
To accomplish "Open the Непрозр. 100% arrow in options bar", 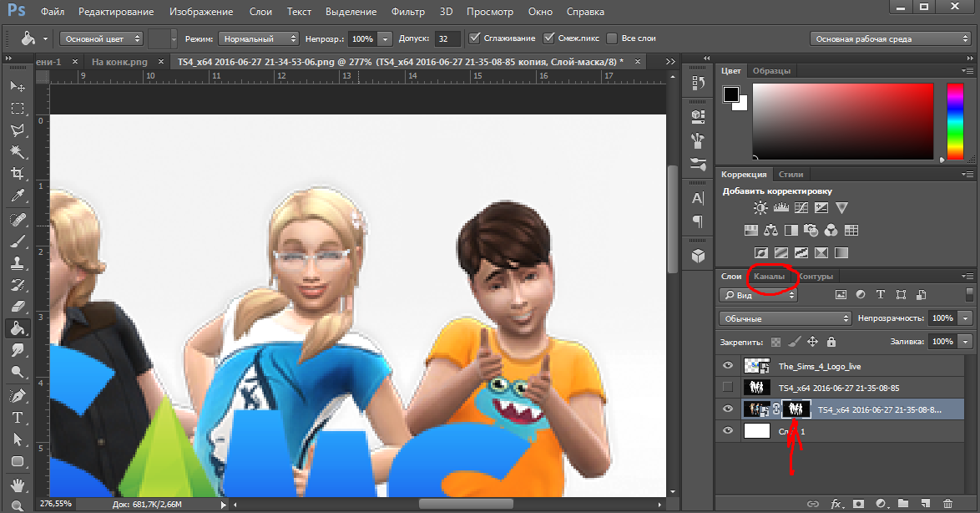I will [386, 38].
